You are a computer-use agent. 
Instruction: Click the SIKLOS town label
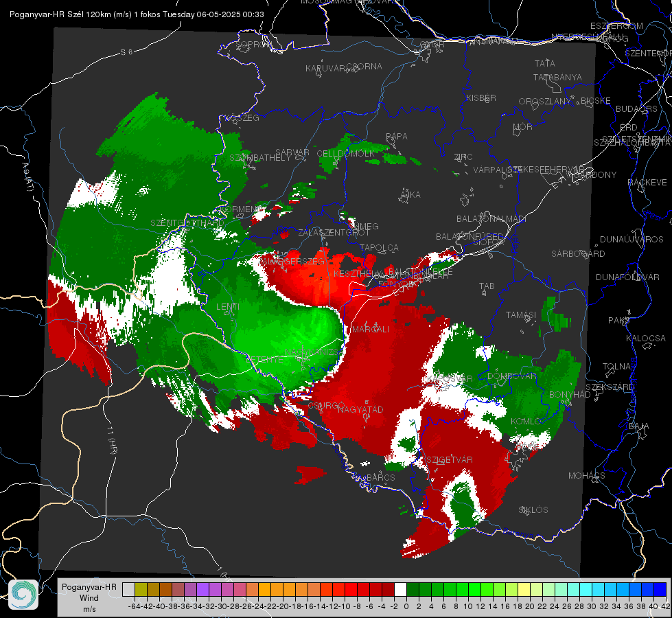[x=533, y=510]
